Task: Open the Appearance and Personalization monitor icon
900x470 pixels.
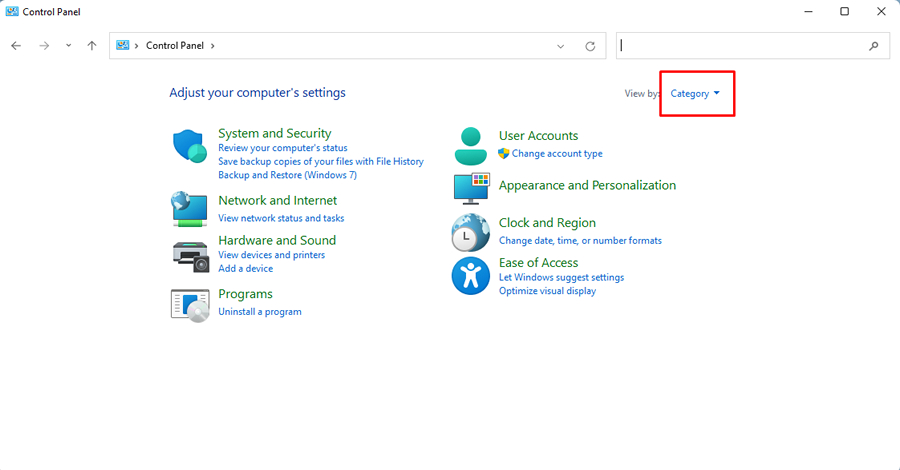Action: [x=471, y=187]
